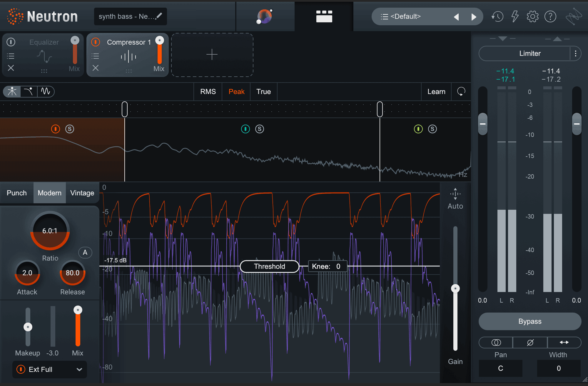Click the Release knob showing 80.0
Image resolution: width=588 pixels, height=386 pixels.
[x=73, y=273]
